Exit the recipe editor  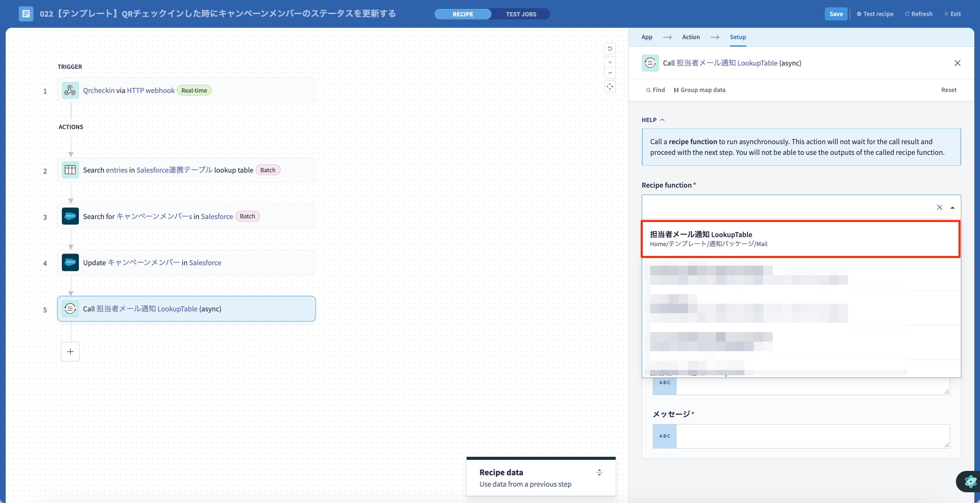[952, 14]
